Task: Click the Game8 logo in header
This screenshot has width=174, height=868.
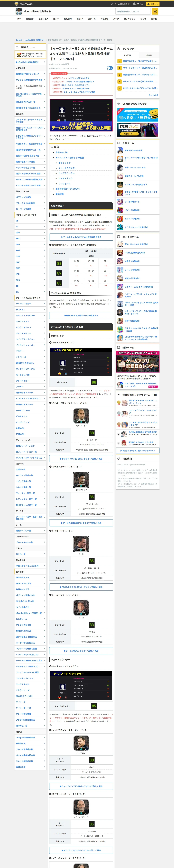Action: tap(24, 4)
